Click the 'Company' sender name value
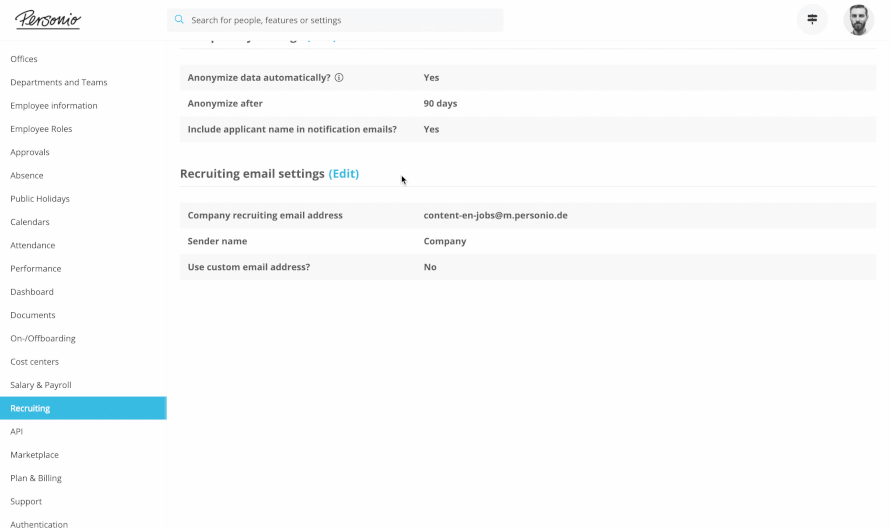Screen dimensions: 890x529 click(445, 241)
